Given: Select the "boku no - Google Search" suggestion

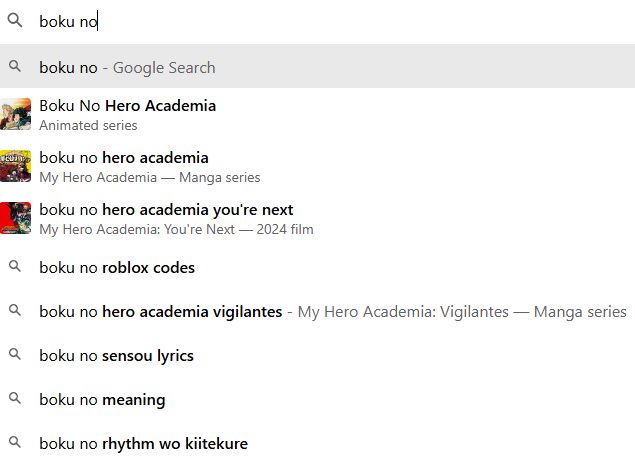Looking at the screenshot, I should coord(127,68).
